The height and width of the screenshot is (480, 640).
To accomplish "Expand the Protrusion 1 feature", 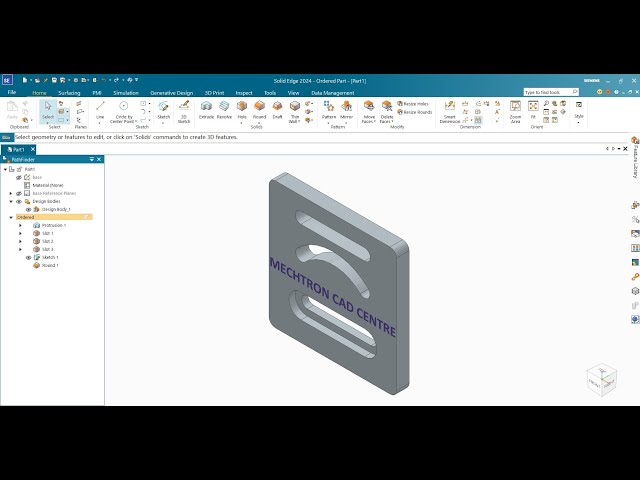I will coord(20,225).
